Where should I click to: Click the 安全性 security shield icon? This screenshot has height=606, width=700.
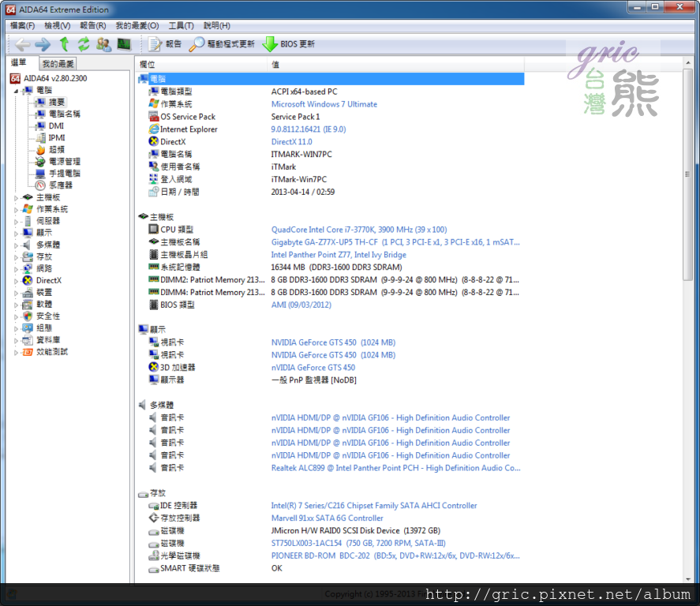28,316
